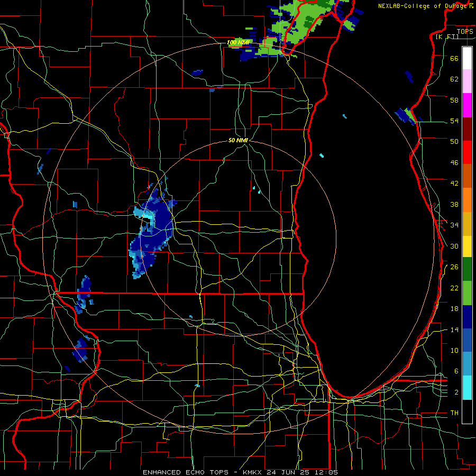476x476 pixels.
Task: Click the "50" legend value
Action: click(454, 141)
